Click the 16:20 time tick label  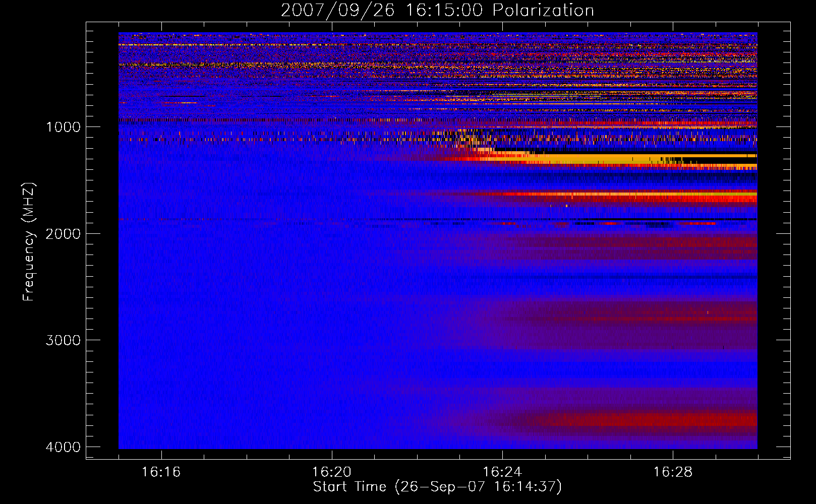tap(331, 472)
